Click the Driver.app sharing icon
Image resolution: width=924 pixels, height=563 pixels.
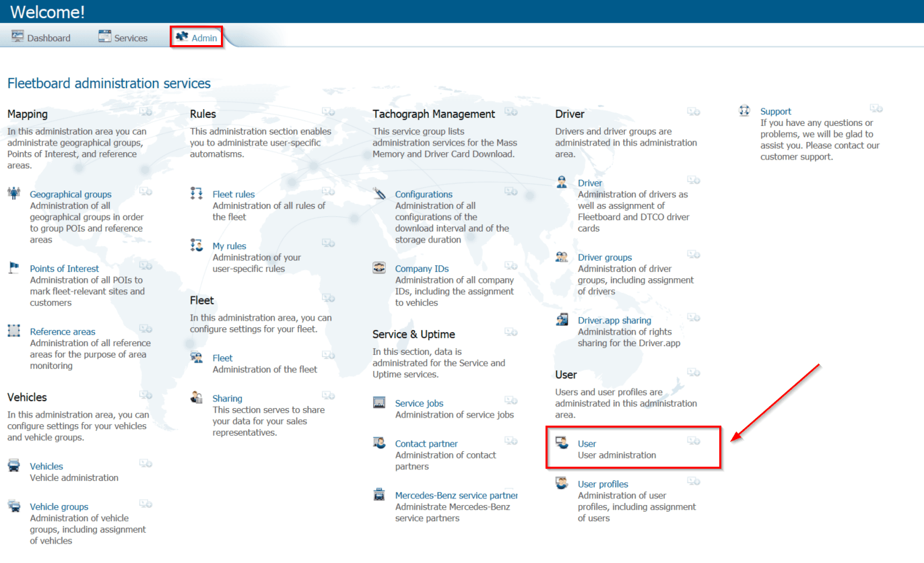[x=562, y=319]
